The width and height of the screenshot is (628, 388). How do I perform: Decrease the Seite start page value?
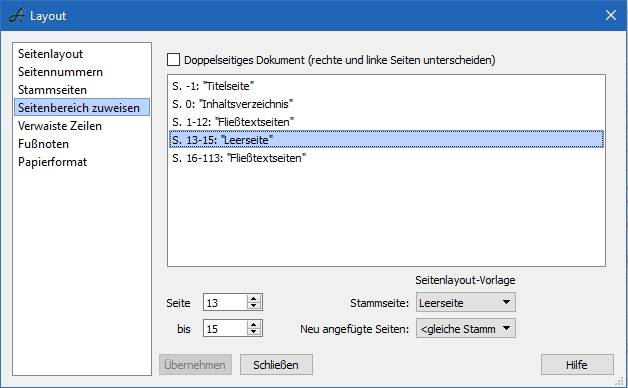(254, 306)
